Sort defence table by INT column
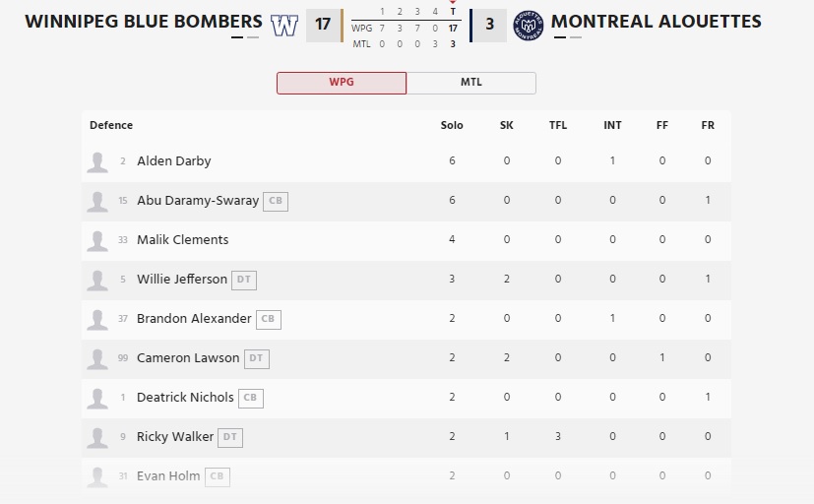 pyautogui.click(x=612, y=126)
